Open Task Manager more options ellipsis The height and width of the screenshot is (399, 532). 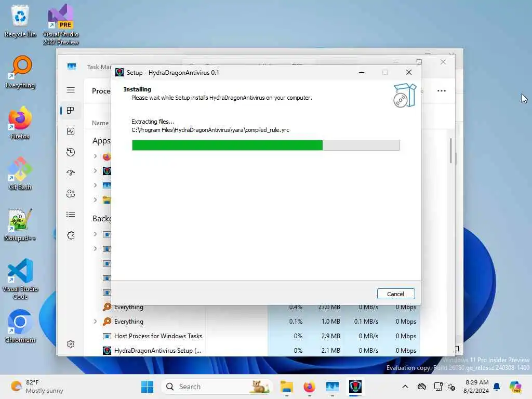pyautogui.click(x=442, y=90)
